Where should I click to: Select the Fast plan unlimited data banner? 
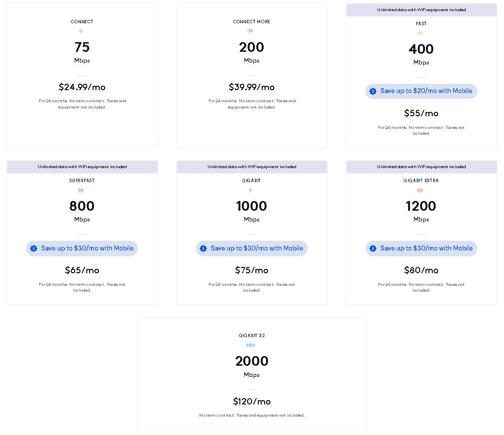pos(421,10)
